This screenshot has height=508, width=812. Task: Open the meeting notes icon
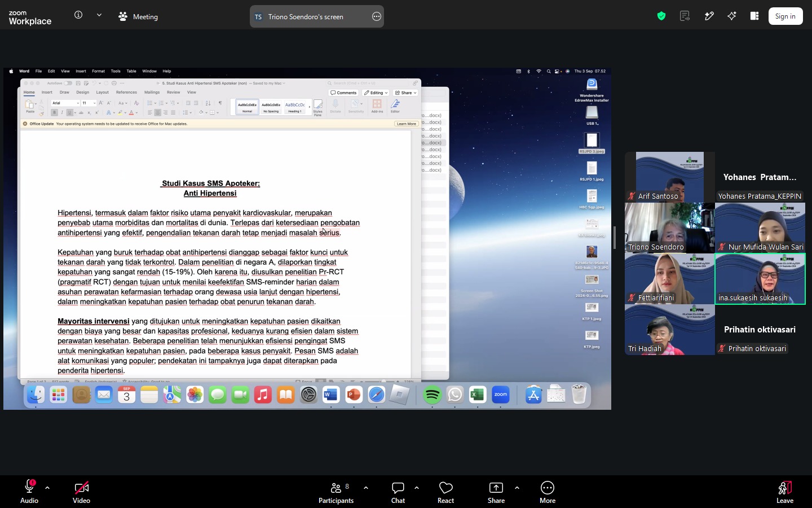click(685, 16)
